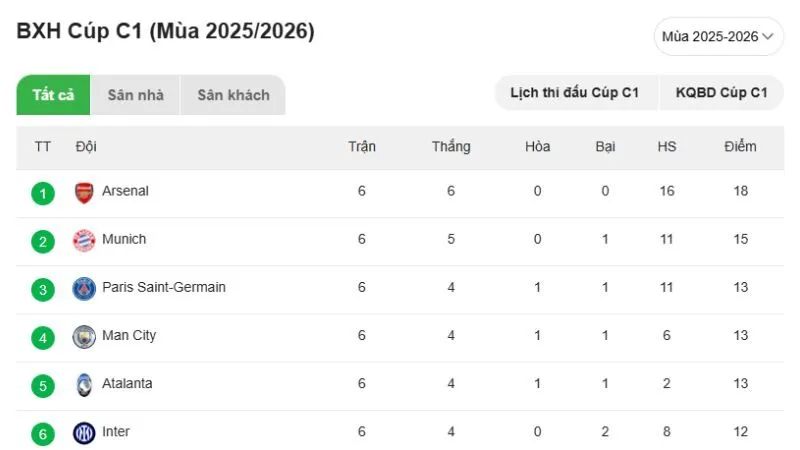Click the Arsenal team name link
Screen dimensions: 800x450
click(125, 191)
